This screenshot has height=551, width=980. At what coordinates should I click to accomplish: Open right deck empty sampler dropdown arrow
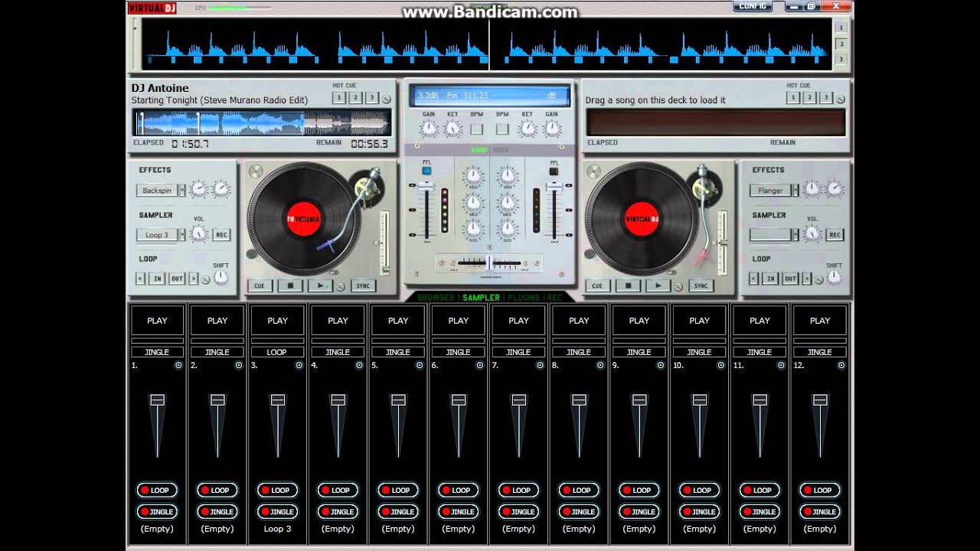tap(796, 235)
